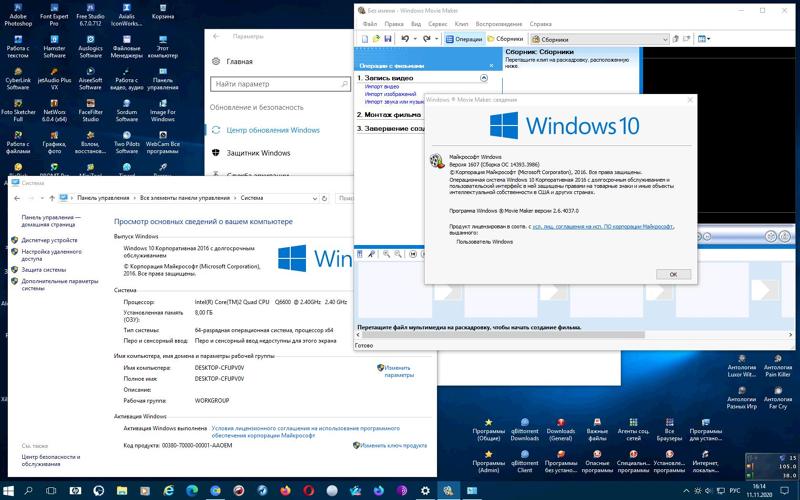Click the Изменить ключ продукта link
The image size is (800, 500).
393,445
